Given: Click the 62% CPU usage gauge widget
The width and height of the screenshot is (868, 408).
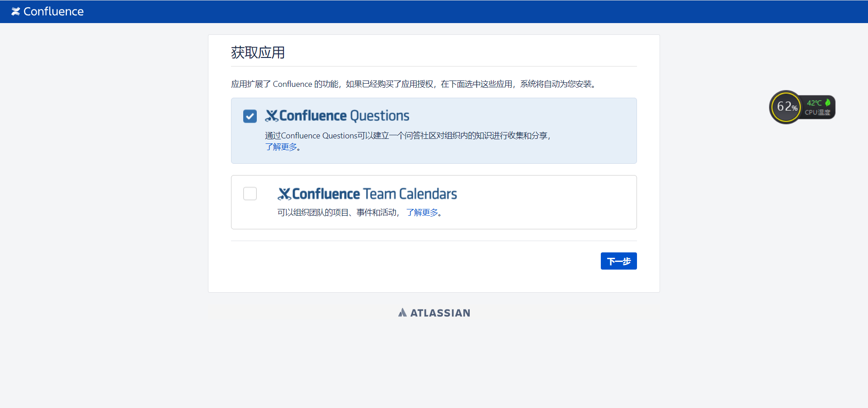Looking at the screenshot, I should coord(786,107).
